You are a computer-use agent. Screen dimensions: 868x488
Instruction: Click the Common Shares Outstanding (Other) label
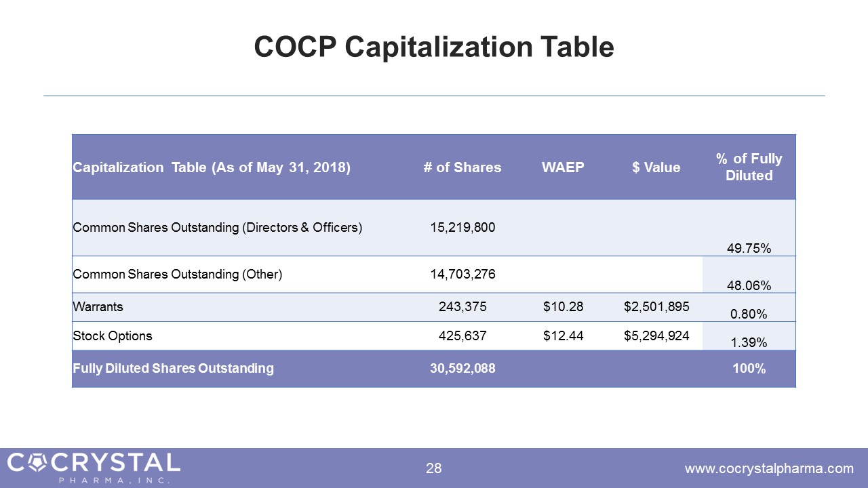pos(177,274)
